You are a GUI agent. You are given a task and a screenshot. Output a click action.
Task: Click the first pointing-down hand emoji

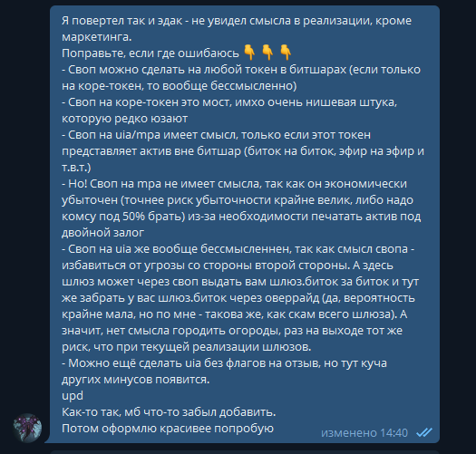tap(250, 53)
